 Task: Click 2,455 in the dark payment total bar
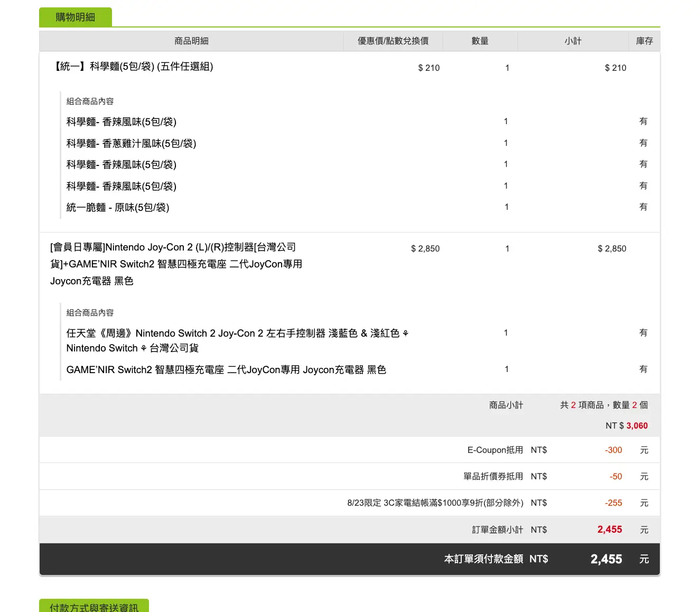pos(606,559)
